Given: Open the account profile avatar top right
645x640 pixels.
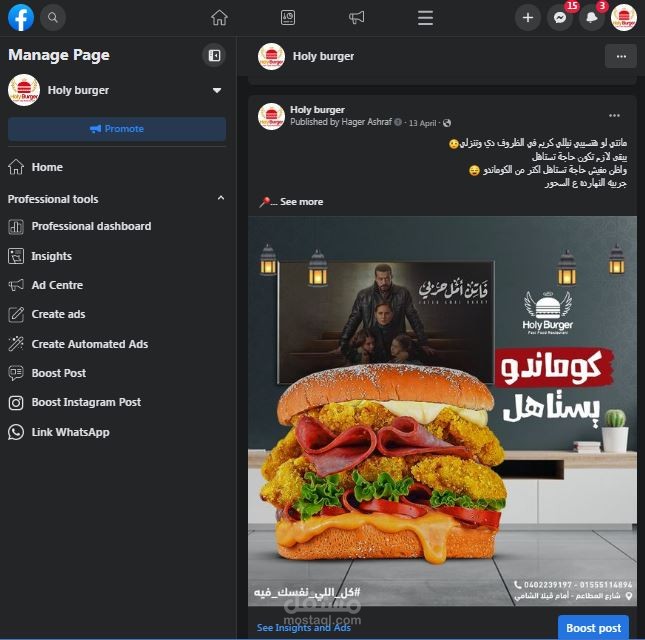Looking at the screenshot, I should click(x=624, y=18).
